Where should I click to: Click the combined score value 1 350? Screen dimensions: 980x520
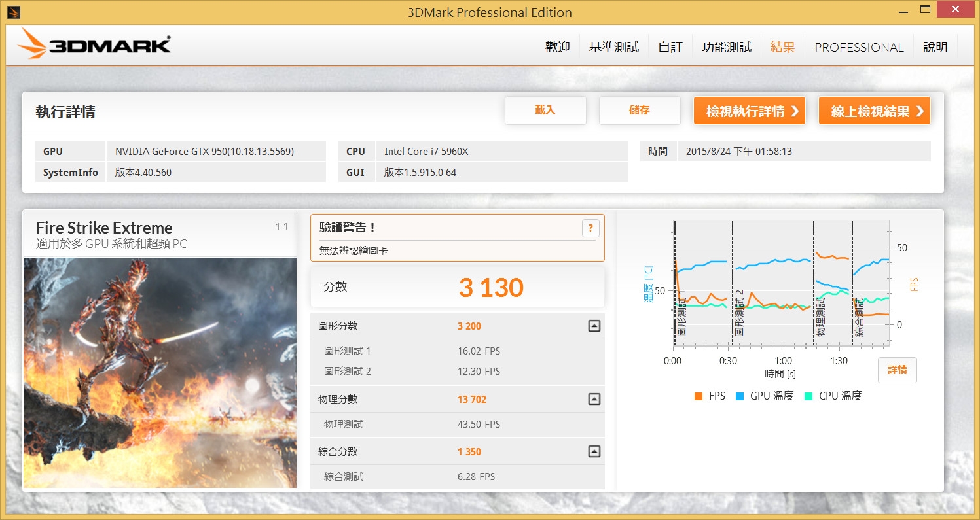pyautogui.click(x=469, y=451)
